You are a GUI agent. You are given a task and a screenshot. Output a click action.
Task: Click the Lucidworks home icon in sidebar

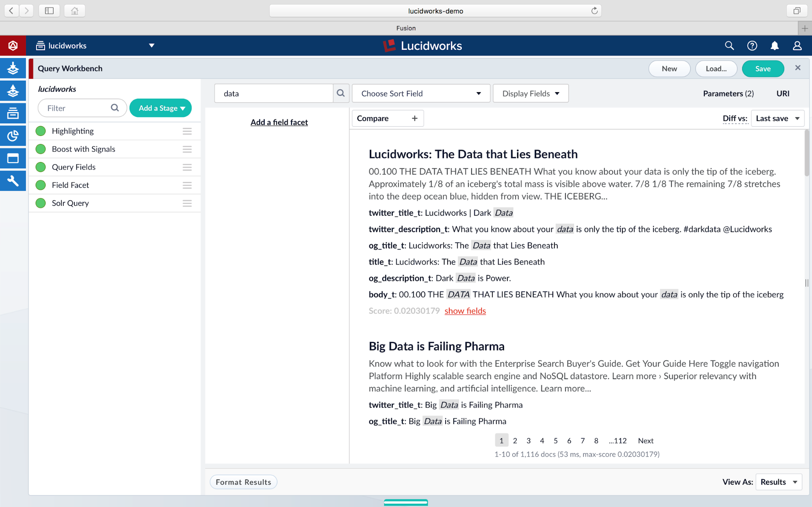pyautogui.click(x=13, y=45)
